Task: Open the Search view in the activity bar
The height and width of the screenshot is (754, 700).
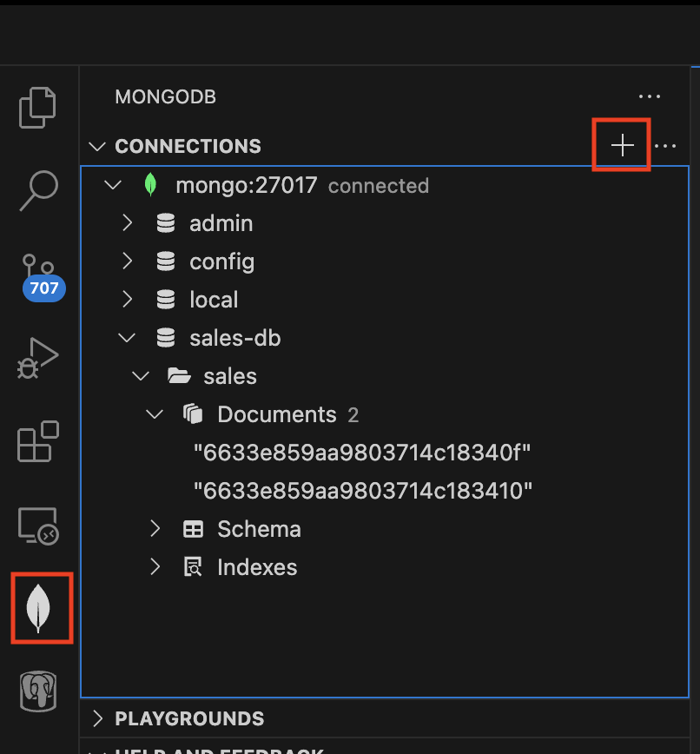Action: (38, 190)
